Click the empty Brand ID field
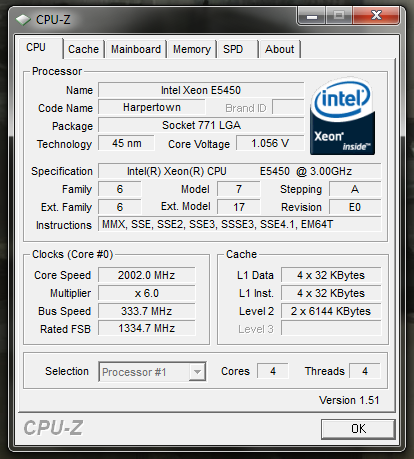The width and height of the screenshot is (414, 459). coord(288,107)
